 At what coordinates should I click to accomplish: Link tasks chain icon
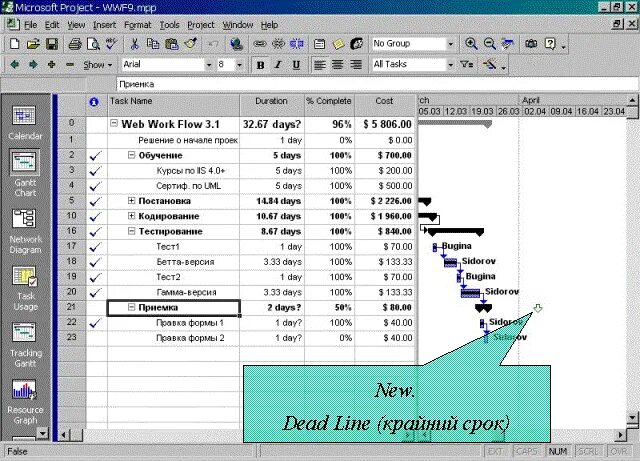[260, 44]
